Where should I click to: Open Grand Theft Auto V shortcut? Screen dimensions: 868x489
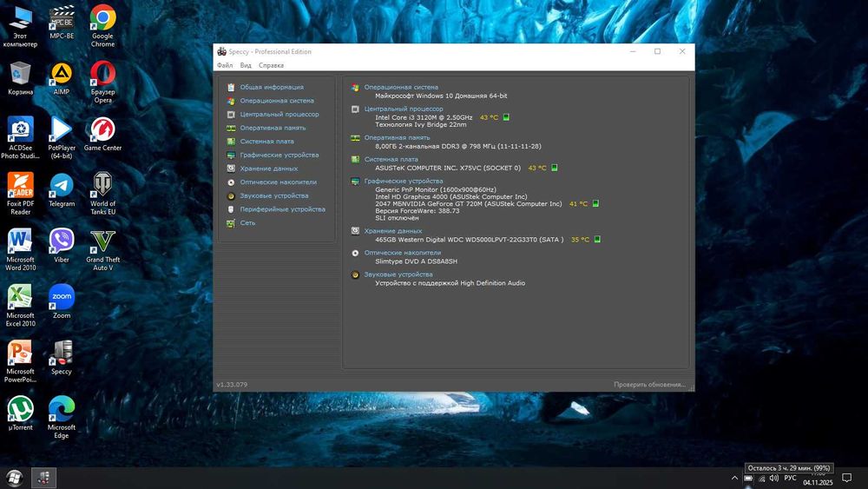(102, 250)
